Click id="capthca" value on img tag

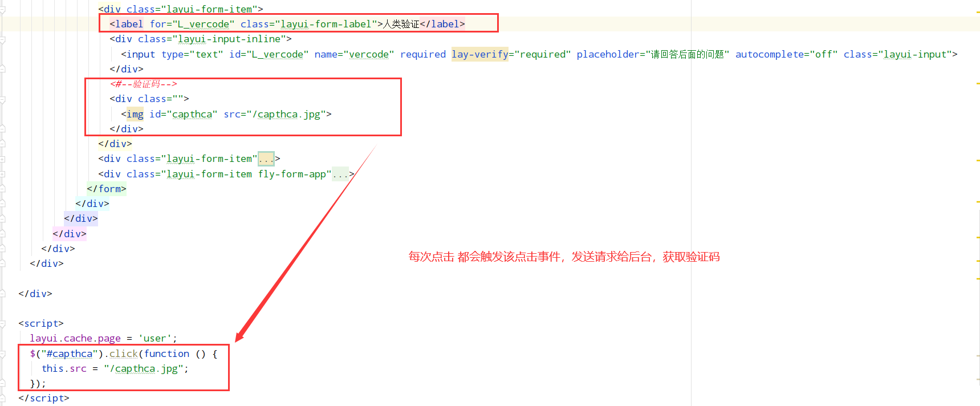(192, 114)
